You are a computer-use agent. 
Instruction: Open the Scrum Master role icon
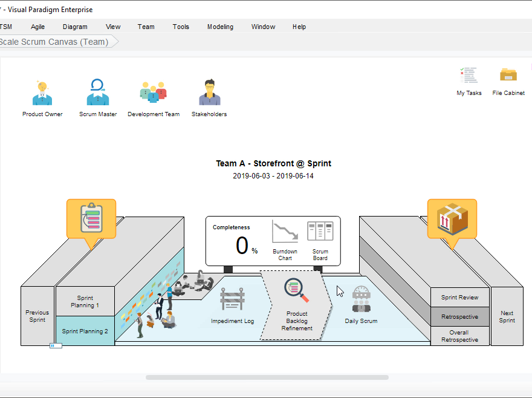98,90
